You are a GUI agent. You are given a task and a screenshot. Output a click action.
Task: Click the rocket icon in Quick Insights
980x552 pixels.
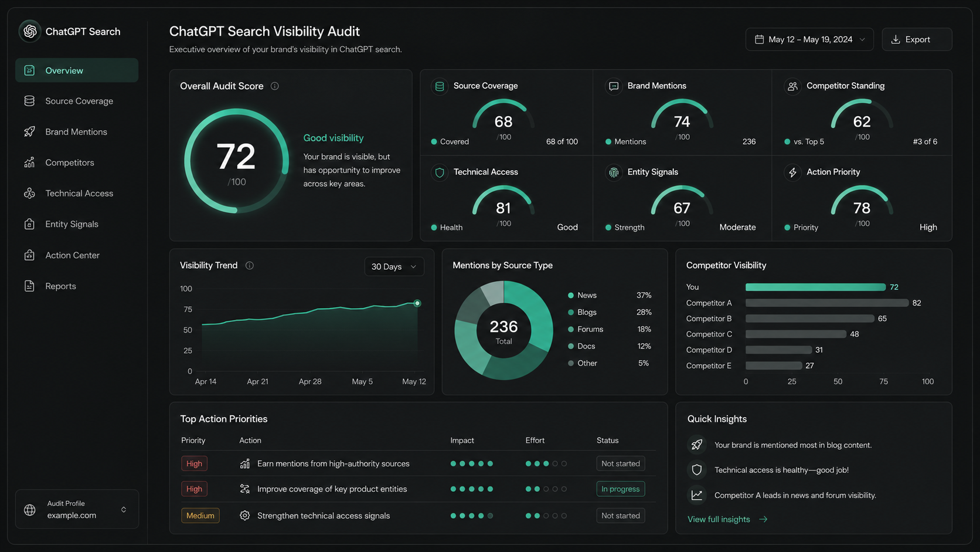[x=696, y=445]
